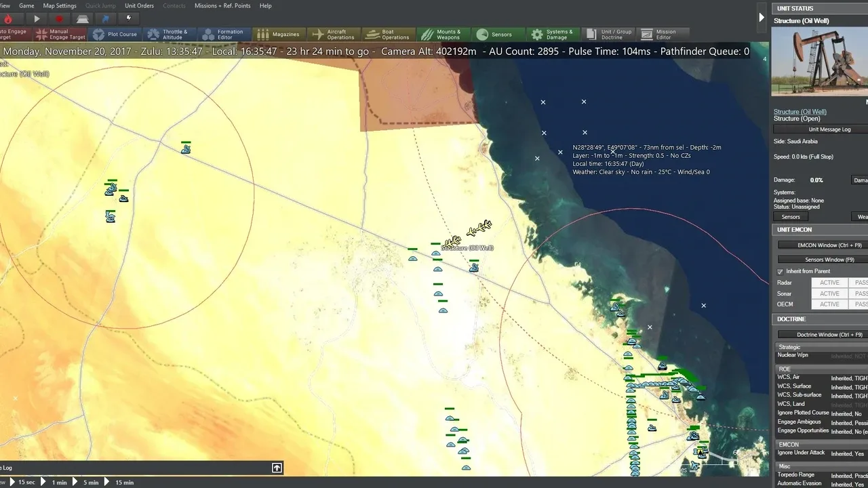Click the red record button
The image size is (868, 488).
coord(59,19)
